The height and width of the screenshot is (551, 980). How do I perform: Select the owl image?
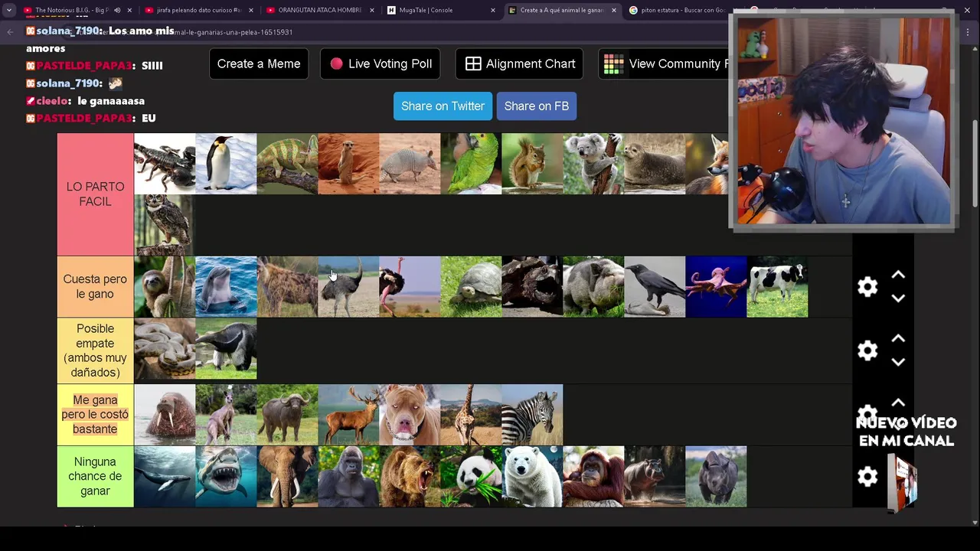coord(165,225)
